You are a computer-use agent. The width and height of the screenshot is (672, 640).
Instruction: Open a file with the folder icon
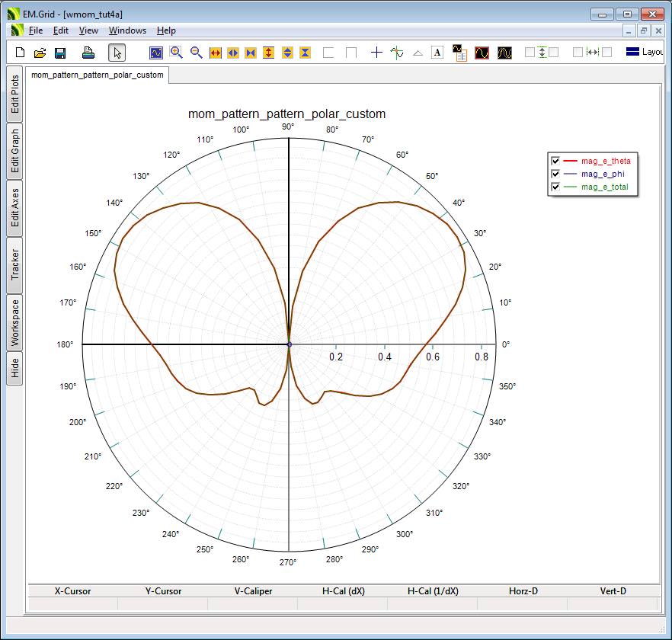[x=40, y=53]
